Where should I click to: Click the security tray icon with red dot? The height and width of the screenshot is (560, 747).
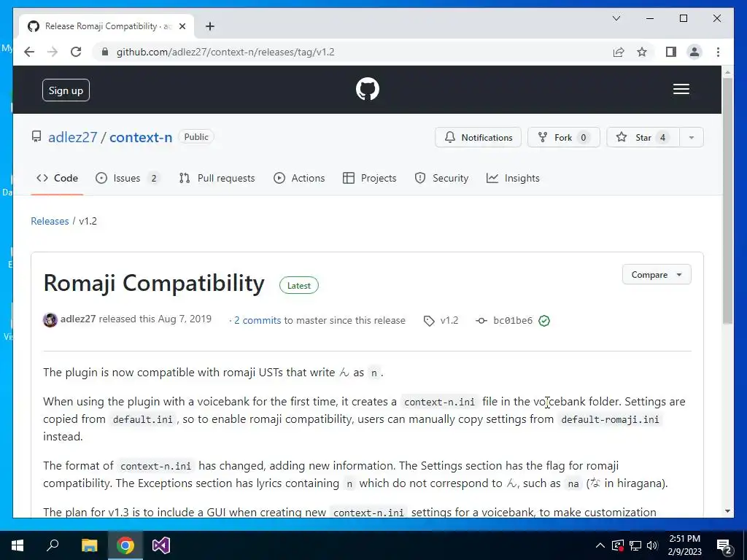click(x=617, y=545)
